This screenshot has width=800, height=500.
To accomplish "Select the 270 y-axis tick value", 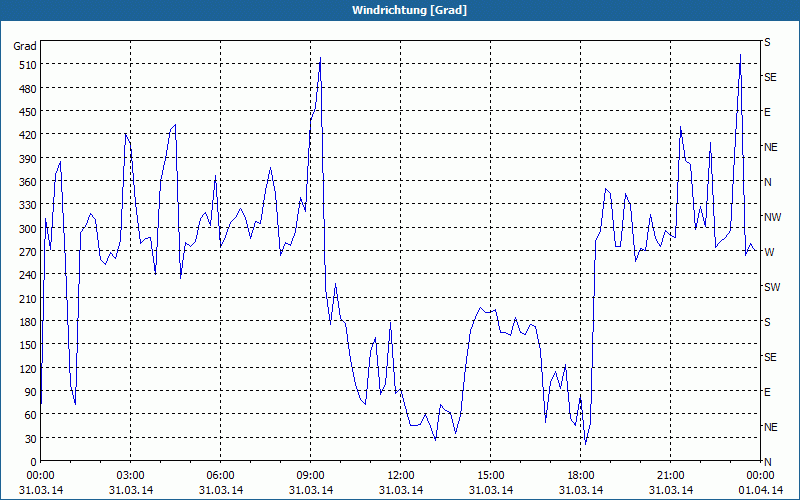I will click(x=28, y=252).
